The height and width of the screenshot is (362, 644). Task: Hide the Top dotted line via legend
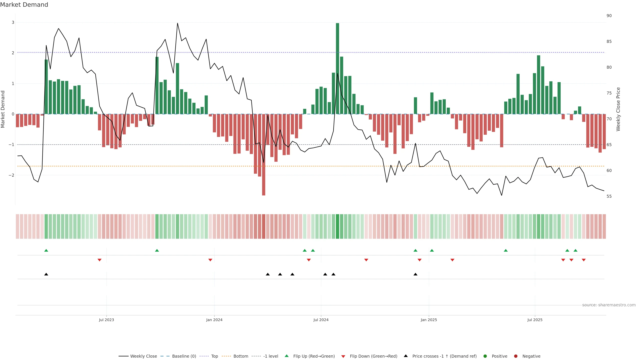pyautogui.click(x=214, y=356)
